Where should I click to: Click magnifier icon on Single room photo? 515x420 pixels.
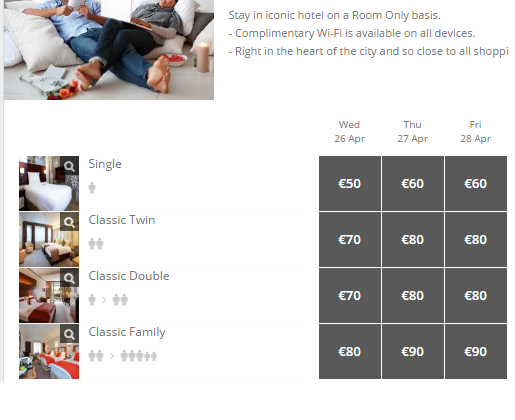click(69, 166)
